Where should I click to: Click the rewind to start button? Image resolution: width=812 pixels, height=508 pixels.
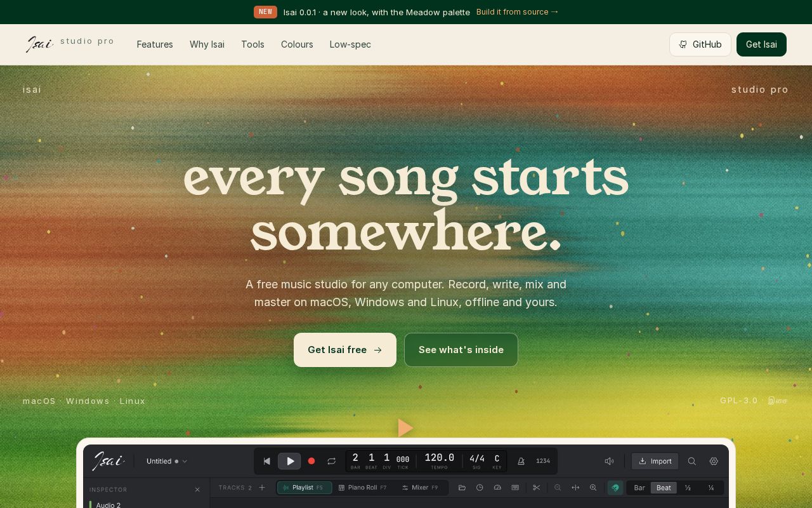click(267, 461)
